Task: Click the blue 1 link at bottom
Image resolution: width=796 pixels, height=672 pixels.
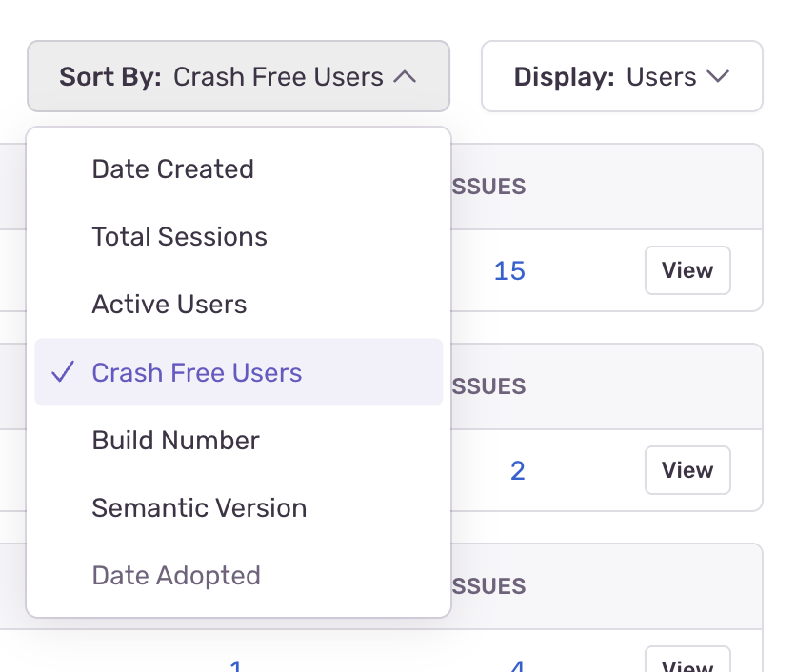Action: tap(236, 665)
